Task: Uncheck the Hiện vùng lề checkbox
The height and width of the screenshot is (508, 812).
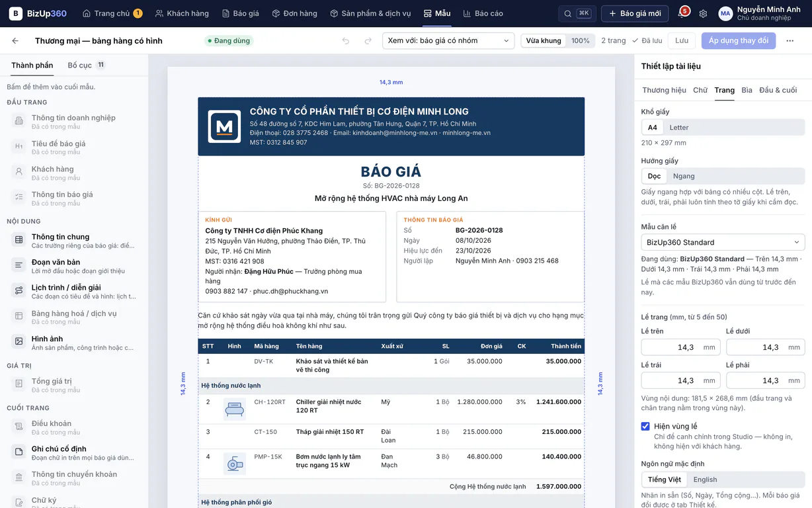Action: coord(645,427)
